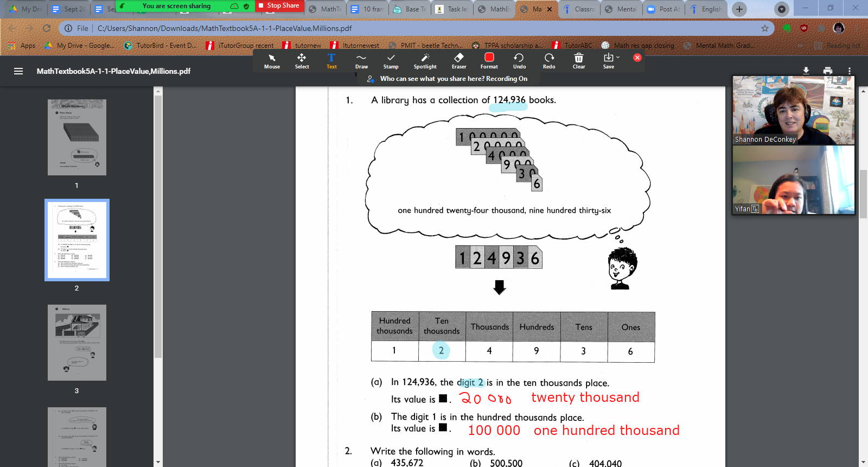The image size is (868, 467).
Task: Stop Share button in Zoom bar
Action: (x=278, y=5)
